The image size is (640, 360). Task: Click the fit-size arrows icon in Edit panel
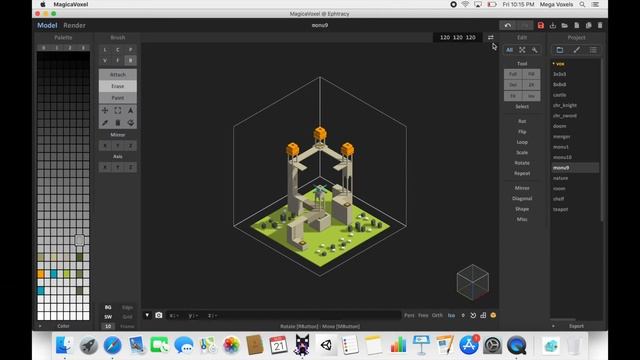click(522, 50)
